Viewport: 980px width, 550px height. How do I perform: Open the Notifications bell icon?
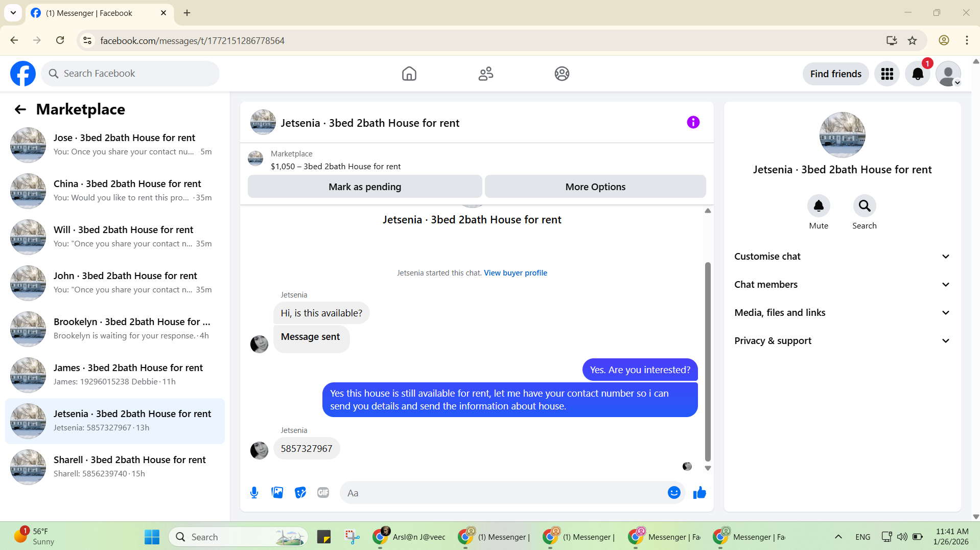(918, 74)
